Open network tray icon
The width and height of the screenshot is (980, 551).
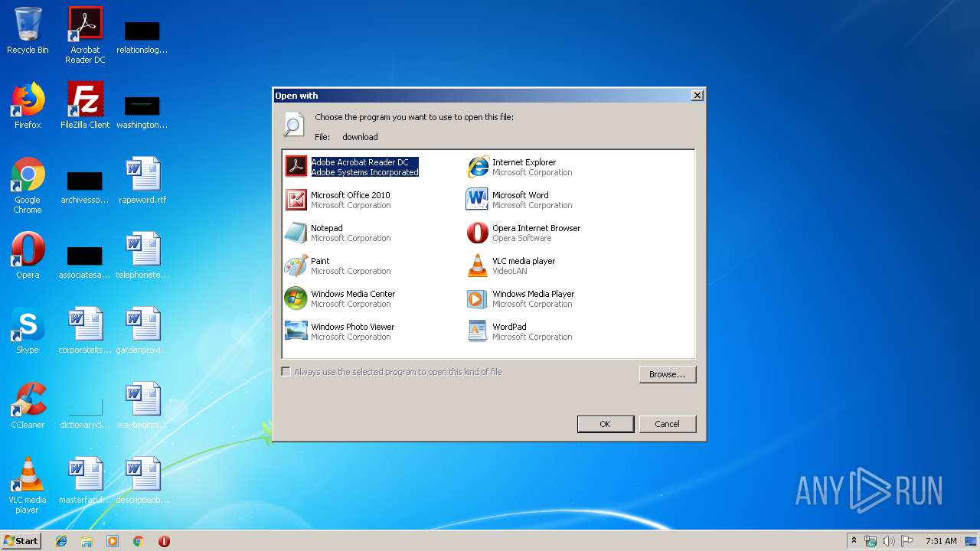click(x=871, y=541)
